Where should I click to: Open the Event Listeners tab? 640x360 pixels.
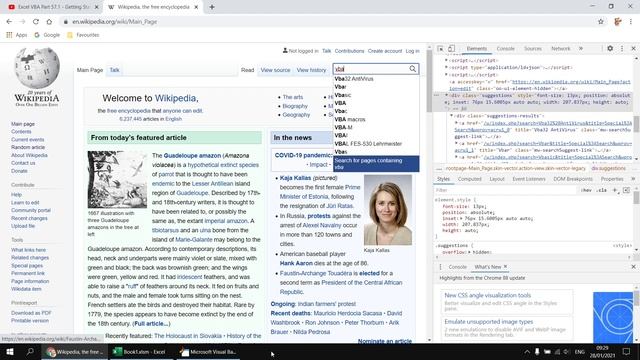pyautogui.click(x=529, y=179)
